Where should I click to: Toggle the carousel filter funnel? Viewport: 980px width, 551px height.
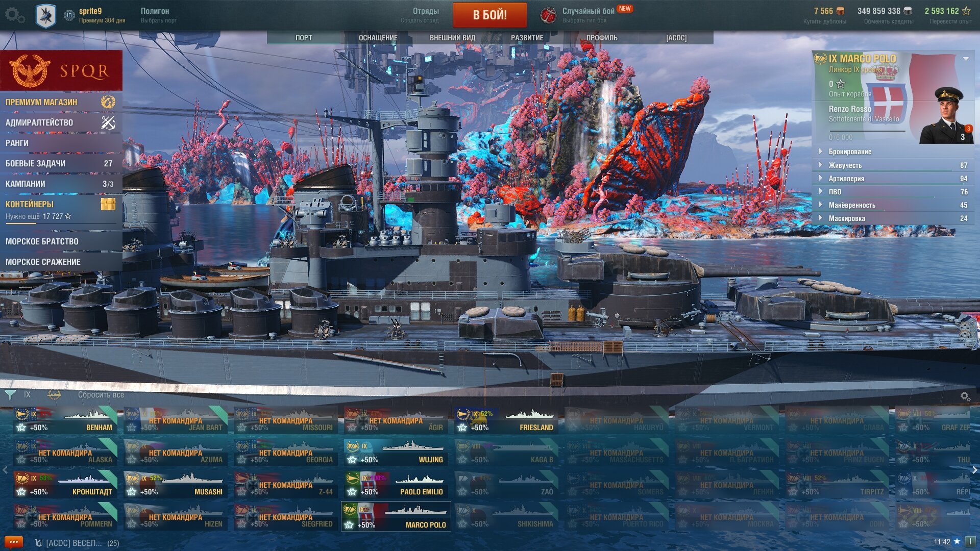click(10, 394)
